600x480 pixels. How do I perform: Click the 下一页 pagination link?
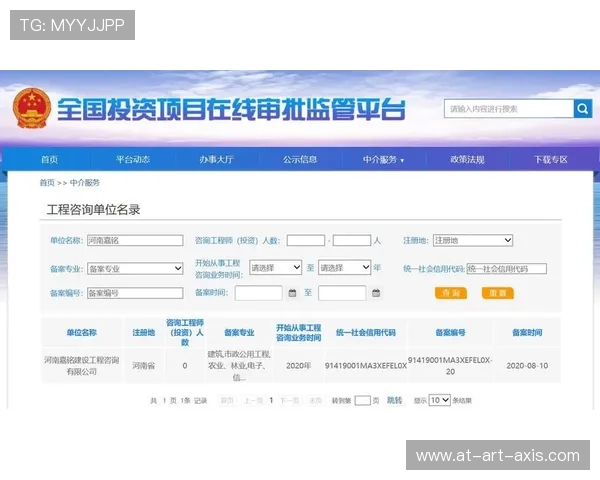(x=289, y=401)
